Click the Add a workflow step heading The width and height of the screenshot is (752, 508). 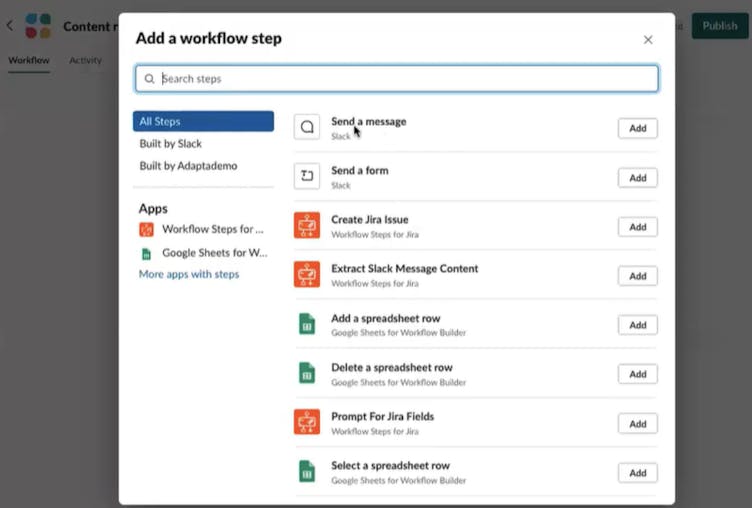(209, 38)
